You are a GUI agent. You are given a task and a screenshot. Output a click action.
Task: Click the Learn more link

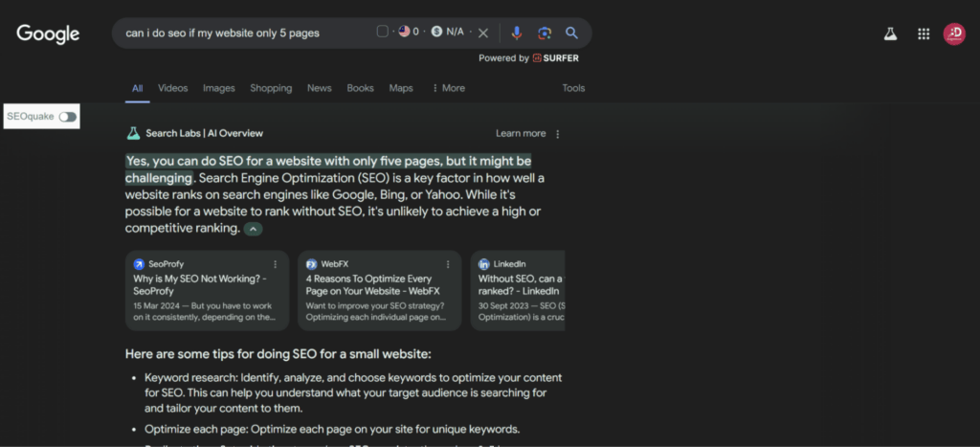(x=521, y=133)
